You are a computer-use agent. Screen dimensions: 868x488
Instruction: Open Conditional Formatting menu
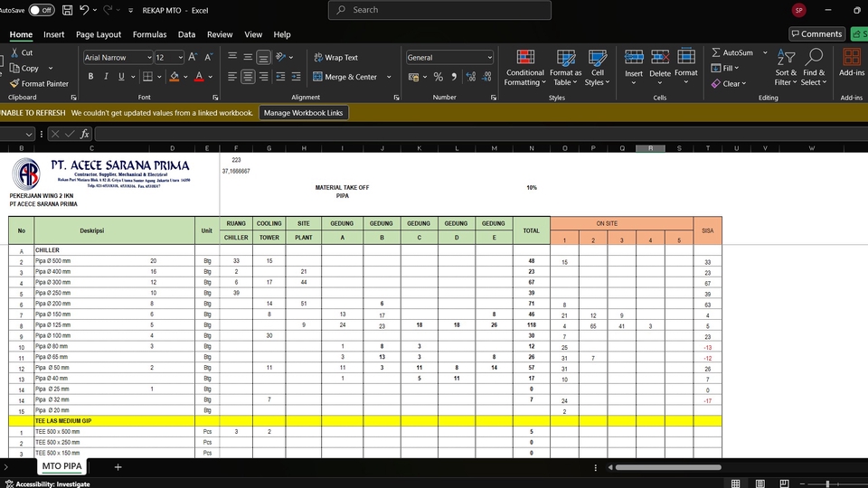(524, 68)
